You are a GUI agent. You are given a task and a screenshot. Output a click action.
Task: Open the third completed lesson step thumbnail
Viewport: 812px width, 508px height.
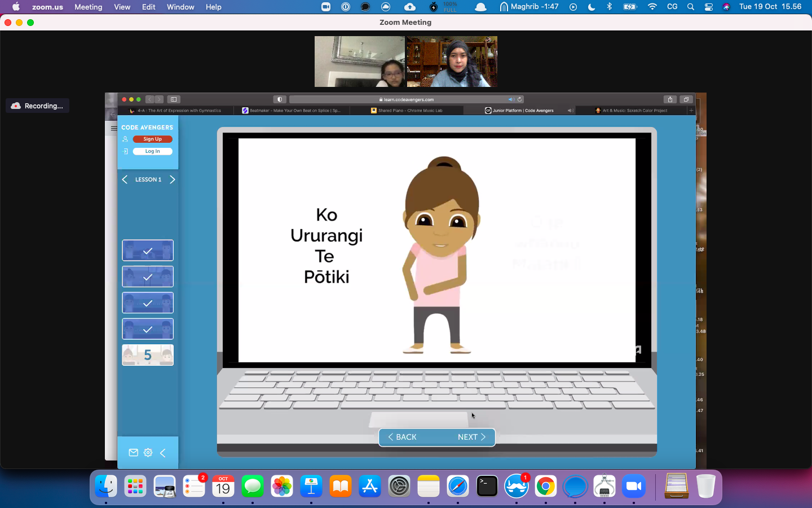pyautogui.click(x=148, y=303)
